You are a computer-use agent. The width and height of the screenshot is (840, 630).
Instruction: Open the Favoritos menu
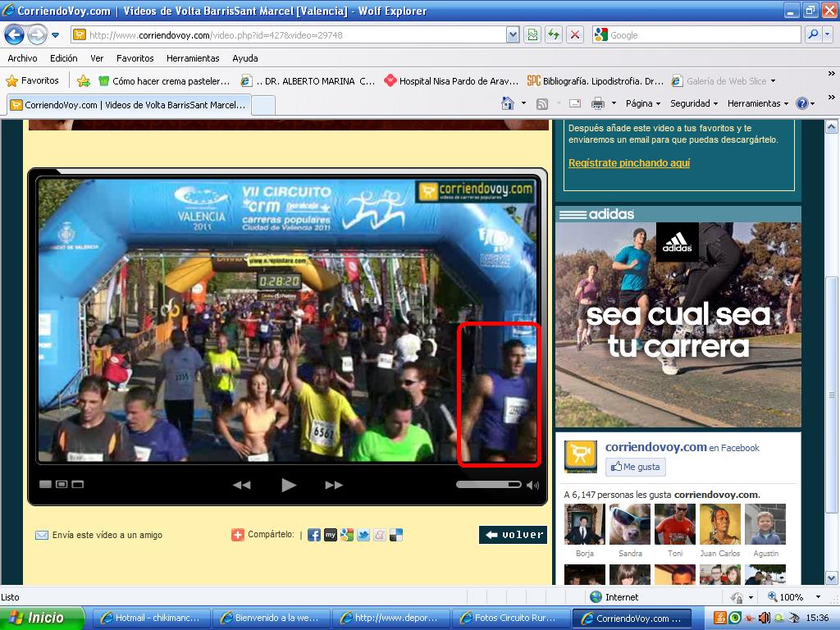(x=135, y=58)
